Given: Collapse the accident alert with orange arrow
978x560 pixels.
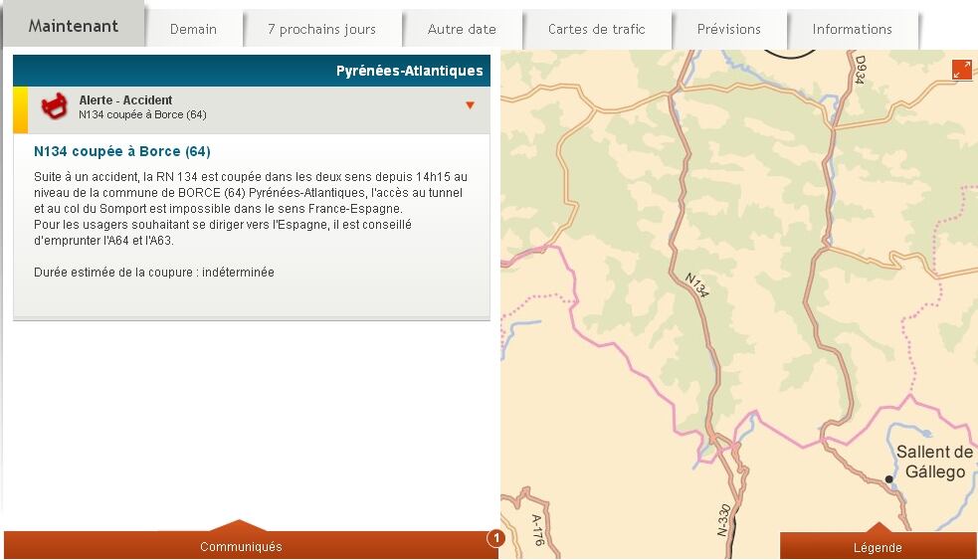Looking at the screenshot, I should [471, 105].
